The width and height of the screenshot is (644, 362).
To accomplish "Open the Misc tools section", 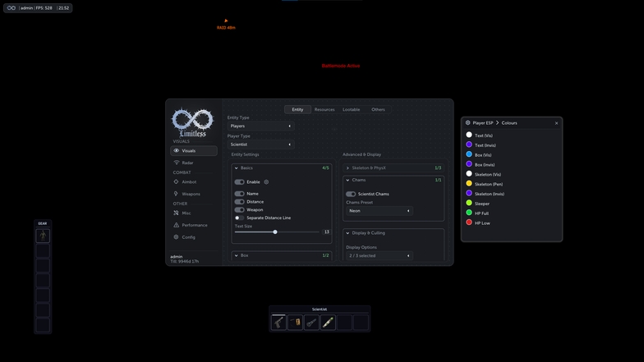I will 176,213.
